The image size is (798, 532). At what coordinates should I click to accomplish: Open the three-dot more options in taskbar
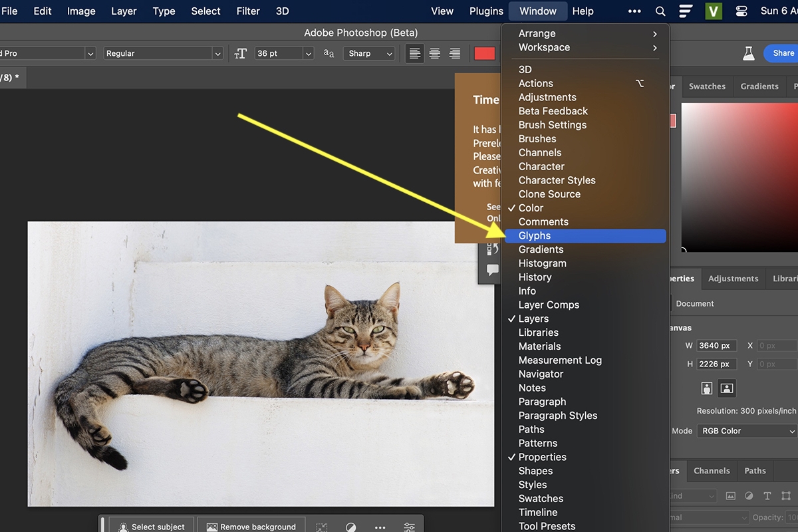coord(380,527)
